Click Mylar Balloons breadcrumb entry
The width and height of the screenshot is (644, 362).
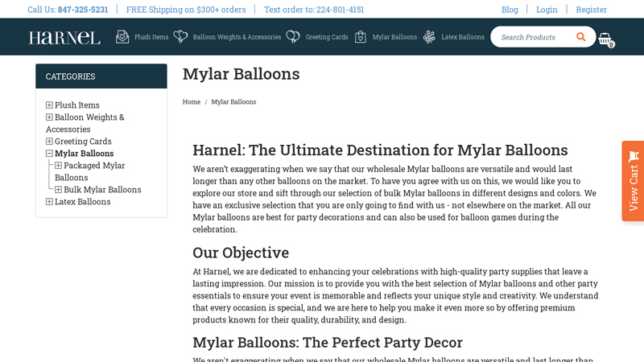click(x=233, y=102)
